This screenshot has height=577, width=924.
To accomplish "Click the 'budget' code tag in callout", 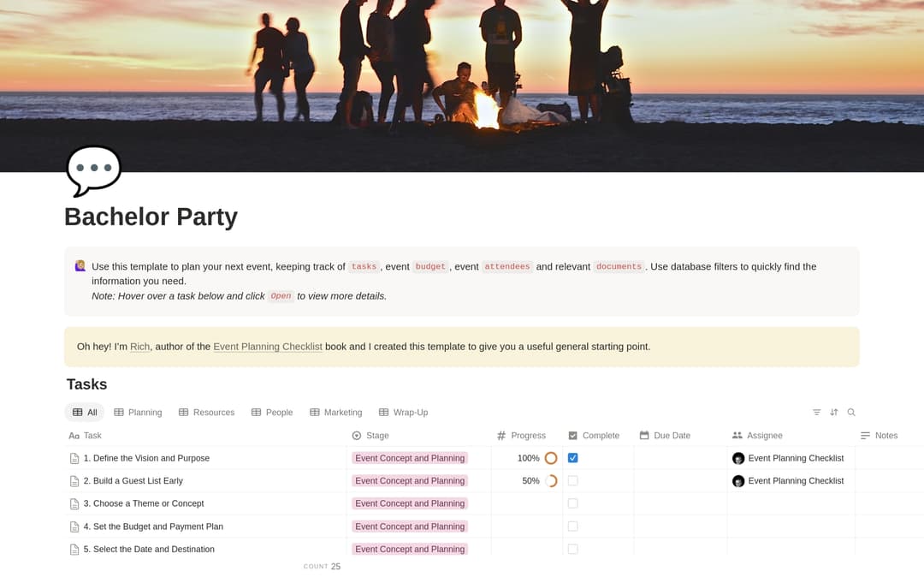I will pyautogui.click(x=430, y=266).
